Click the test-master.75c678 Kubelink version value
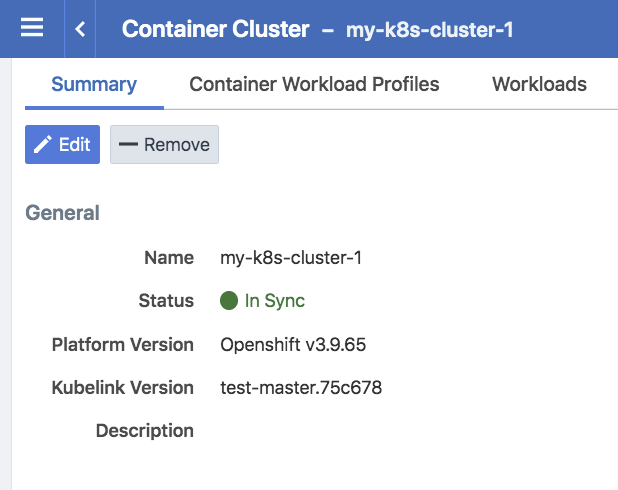 [x=301, y=388]
